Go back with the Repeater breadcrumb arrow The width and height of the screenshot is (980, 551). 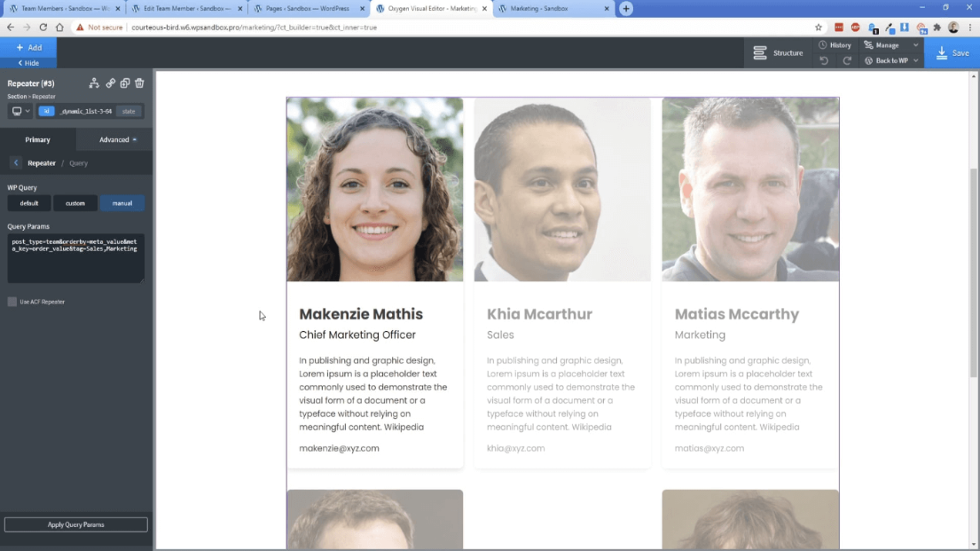click(x=16, y=163)
